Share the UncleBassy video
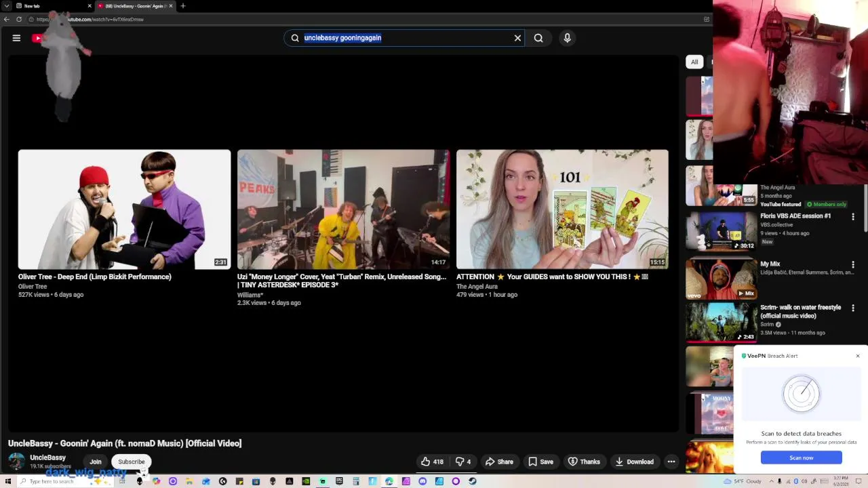 [499, 462]
